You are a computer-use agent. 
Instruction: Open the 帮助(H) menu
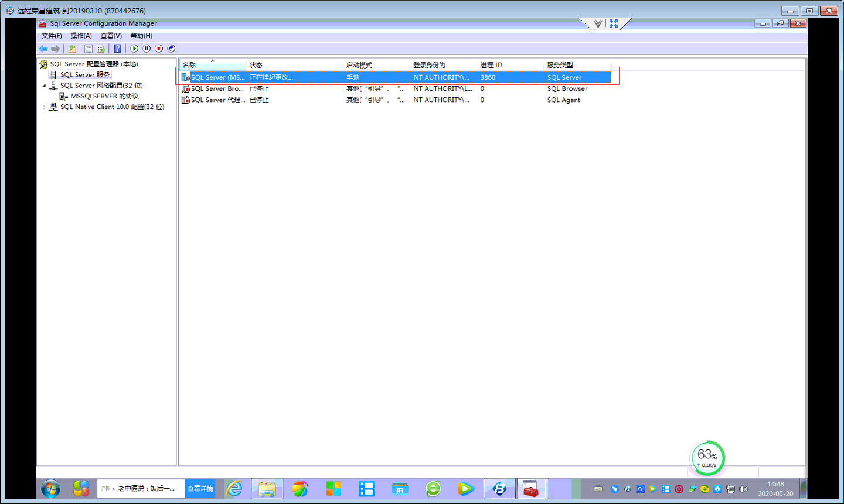click(x=141, y=36)
